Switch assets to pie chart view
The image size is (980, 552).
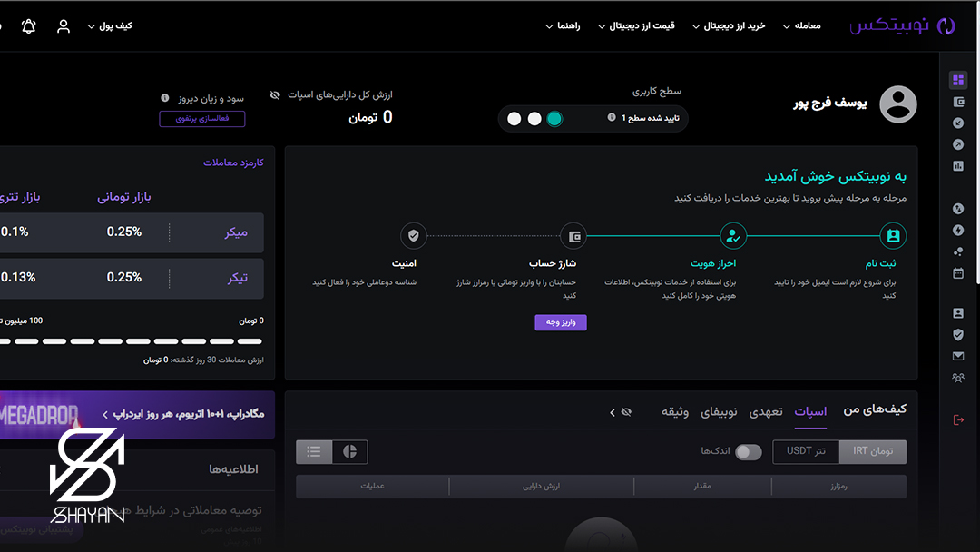click(349, 451)
